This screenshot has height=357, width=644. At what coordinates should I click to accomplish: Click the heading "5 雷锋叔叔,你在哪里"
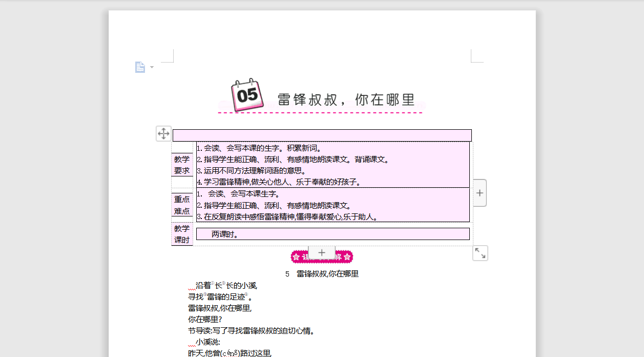click(322, 273)
